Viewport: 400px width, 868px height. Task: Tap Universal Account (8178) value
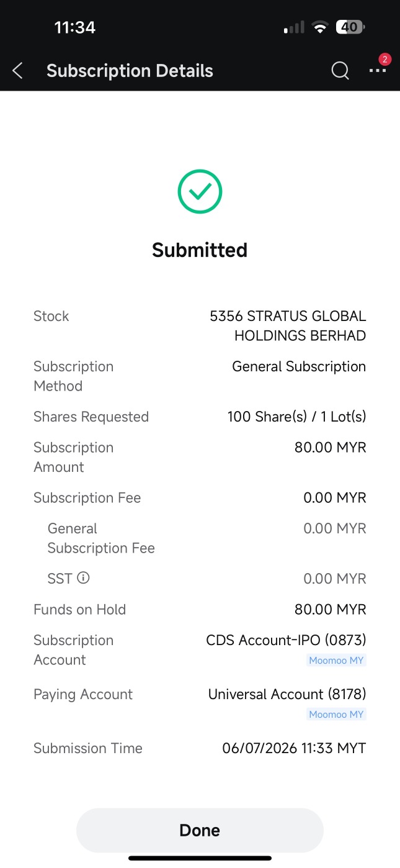(x=287, y=694)
